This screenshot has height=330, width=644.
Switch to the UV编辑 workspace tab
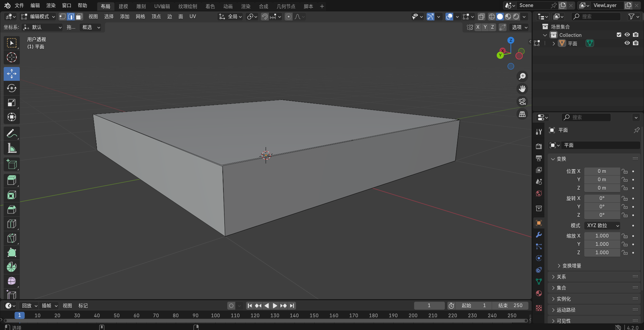click(162, 6)
